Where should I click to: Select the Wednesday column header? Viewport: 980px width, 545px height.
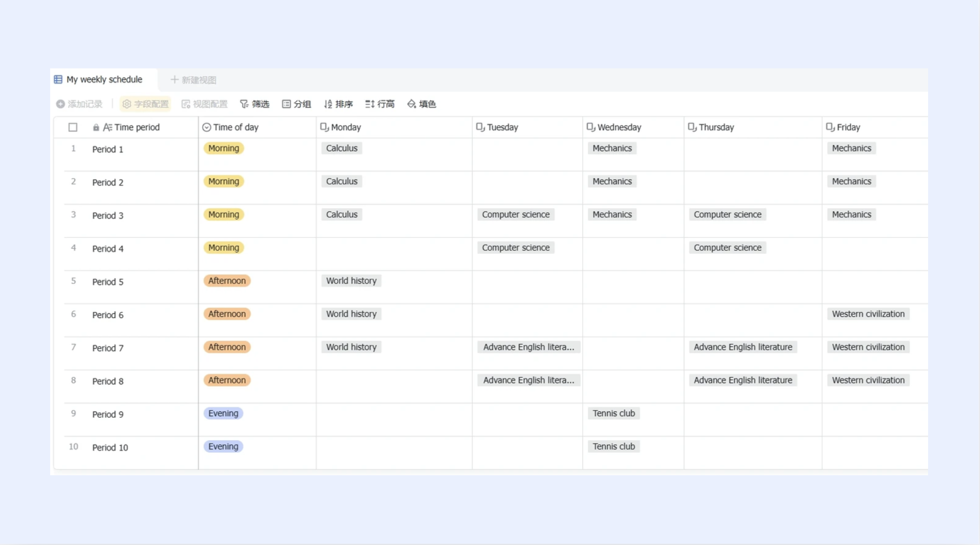point(633,127)
